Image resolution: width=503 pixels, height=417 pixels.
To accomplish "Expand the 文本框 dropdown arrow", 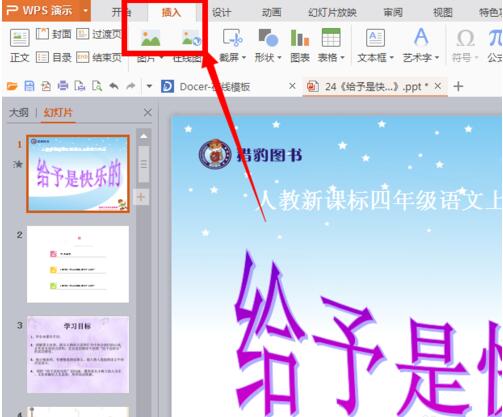I will click(x=392, y=58).
